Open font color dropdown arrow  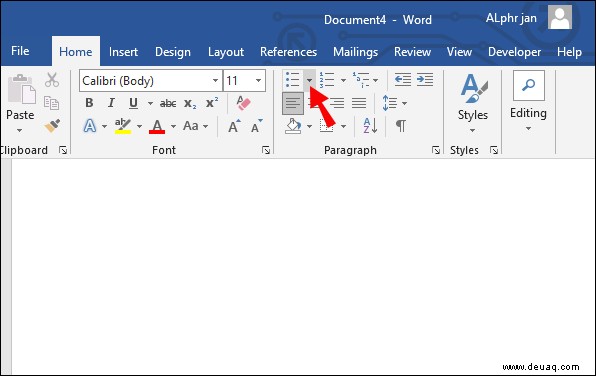click(173, 126)
